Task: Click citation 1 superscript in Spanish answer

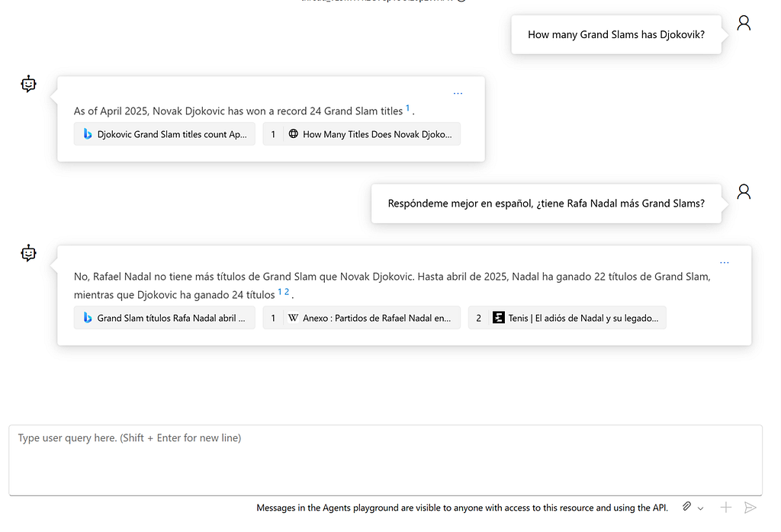Action: [280, 292]
